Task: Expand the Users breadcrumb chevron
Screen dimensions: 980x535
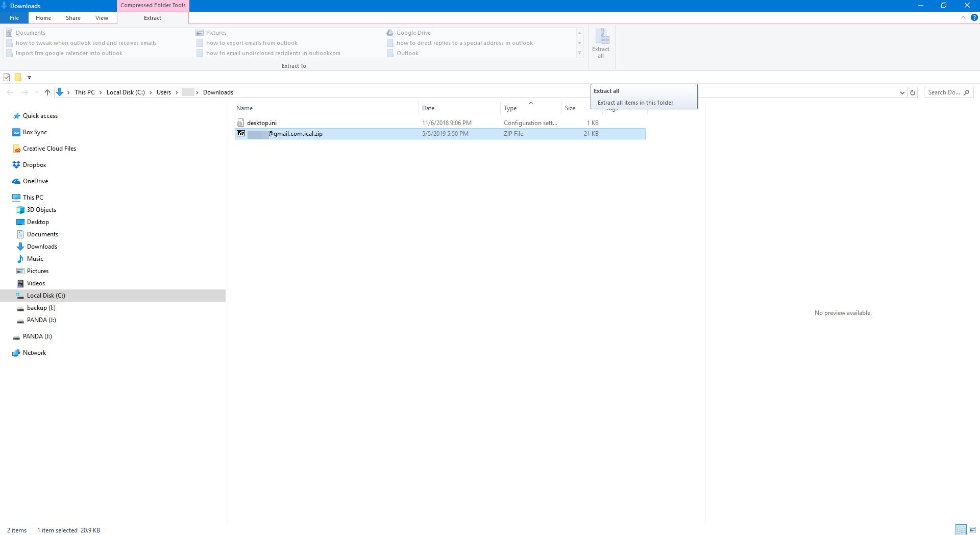Action: [177, 92]
